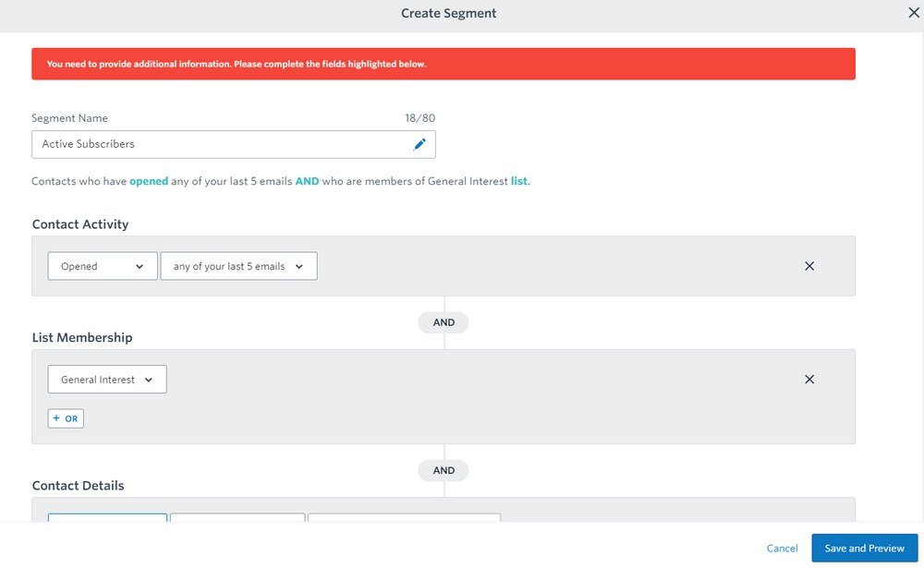Add an OR list condition
The width and height of the screenshot is (924, 568).
pyautogui.click(x=66, y=418)
